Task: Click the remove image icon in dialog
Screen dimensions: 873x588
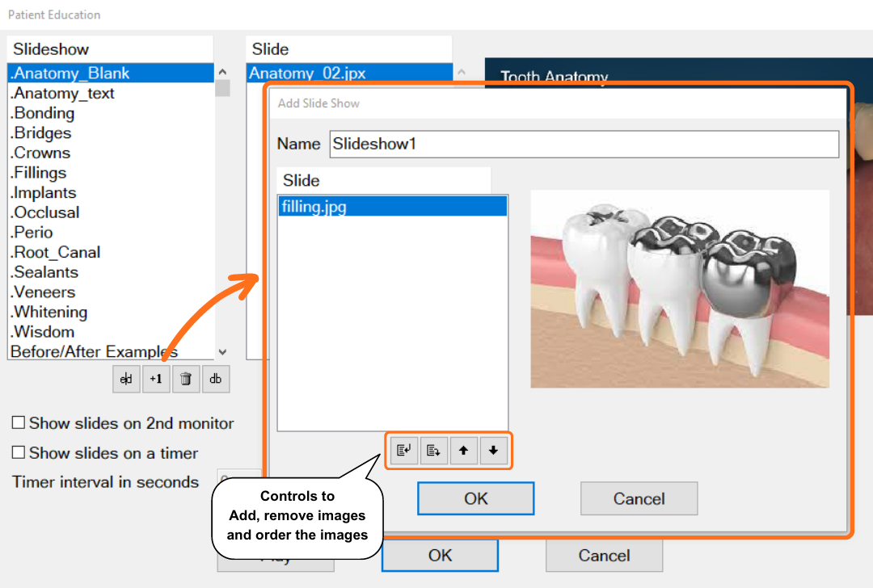Action: pos(434,451)
